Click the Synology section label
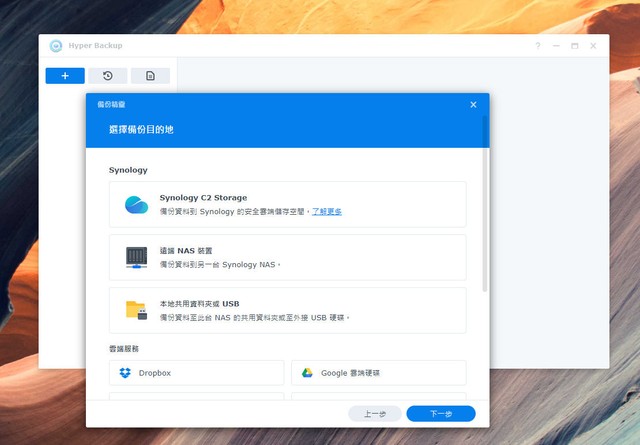The width and height of the screenshot is (640, 445). pos(128,170)
